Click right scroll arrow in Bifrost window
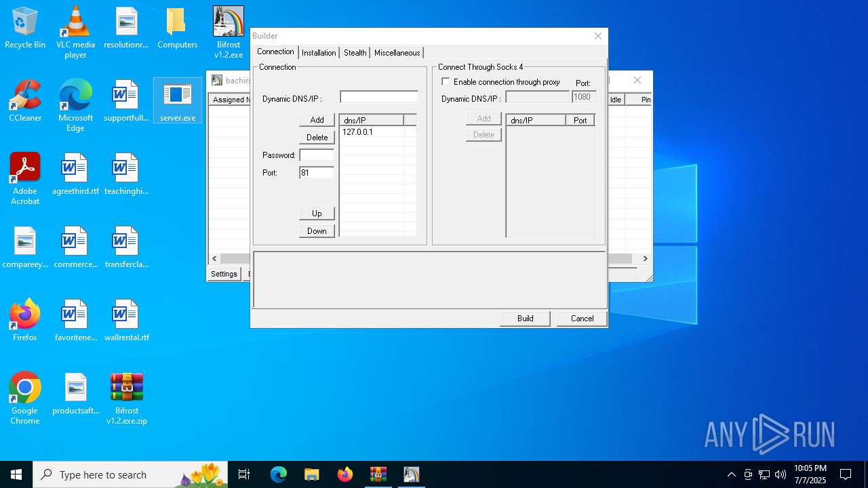 (x=646, y=258)
